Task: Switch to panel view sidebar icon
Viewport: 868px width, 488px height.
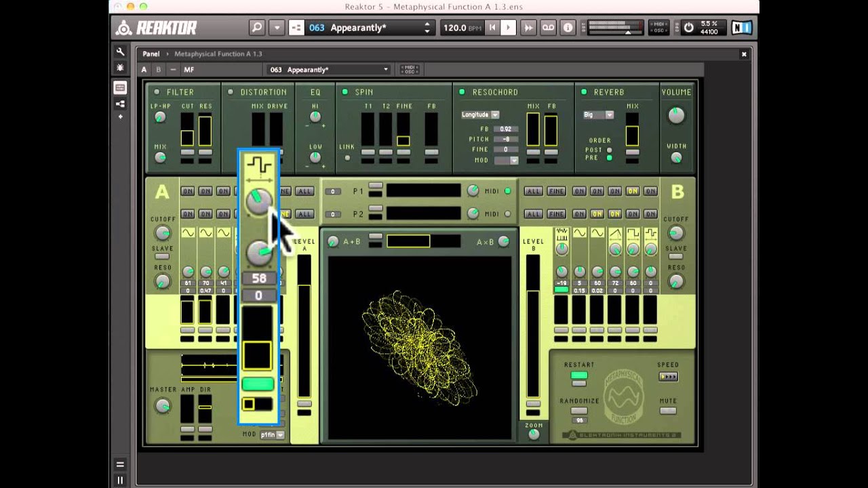Action: click(120, 87)
